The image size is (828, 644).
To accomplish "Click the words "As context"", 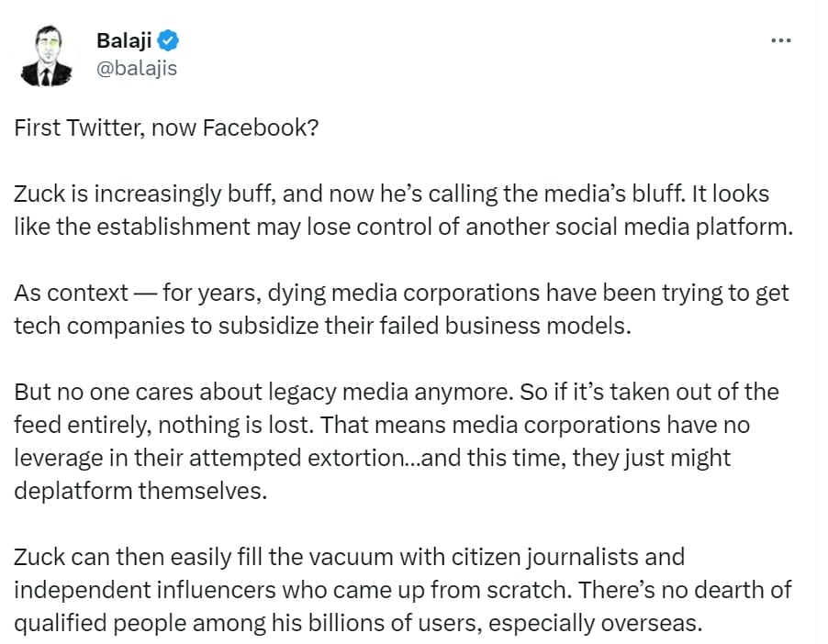I will pos(72,294).
